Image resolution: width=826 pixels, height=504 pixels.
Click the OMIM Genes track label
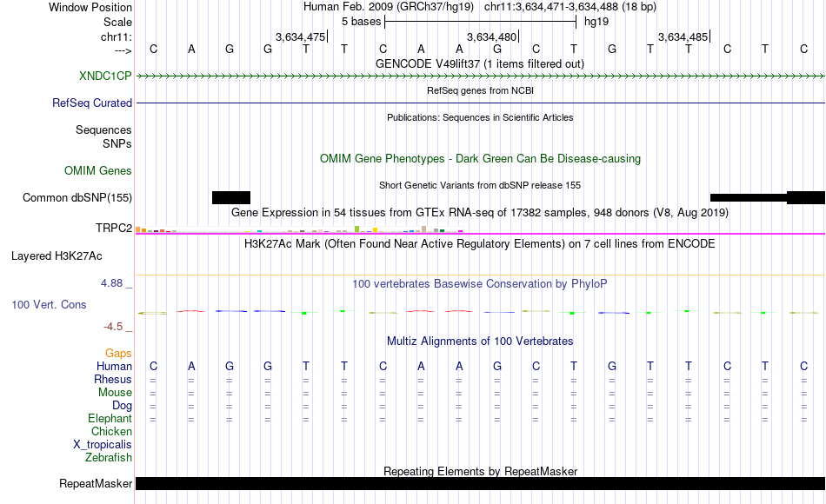[98, 170]
